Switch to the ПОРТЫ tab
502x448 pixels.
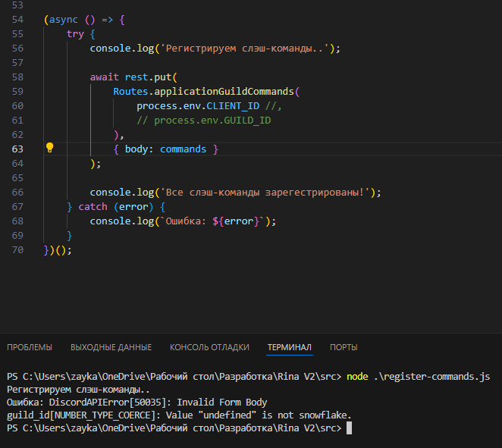(x=344, y=347)
